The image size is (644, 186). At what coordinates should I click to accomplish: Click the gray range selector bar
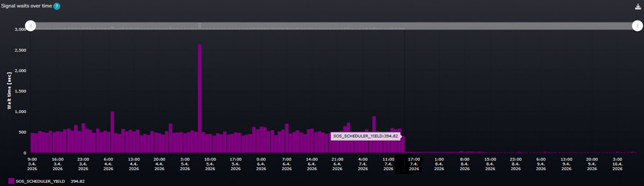(334, 26)
